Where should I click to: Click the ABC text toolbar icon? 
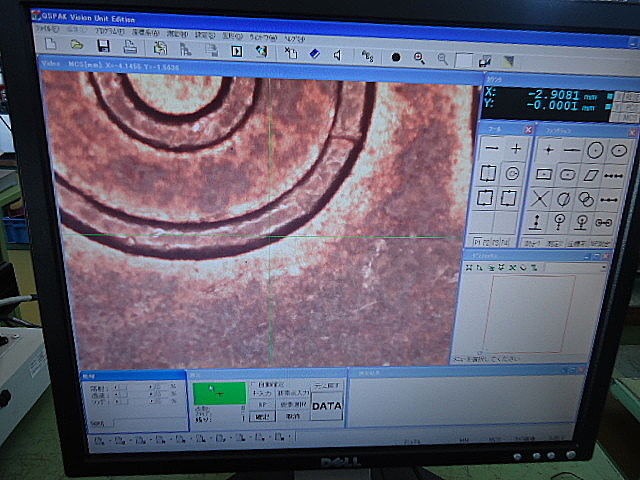(367, 56)
